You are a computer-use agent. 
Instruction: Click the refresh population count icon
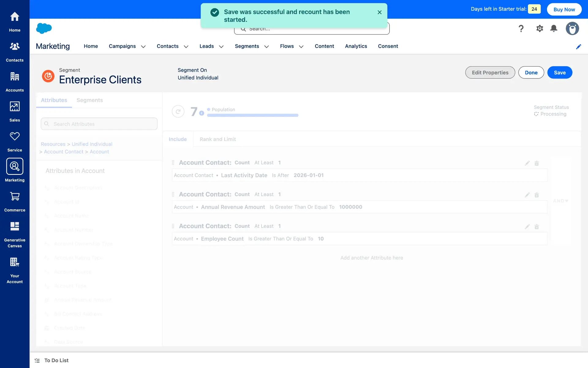(x=178, y=112)
